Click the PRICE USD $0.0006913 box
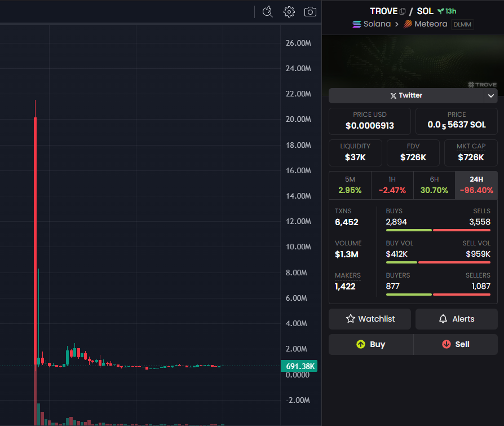 point(370,121)
